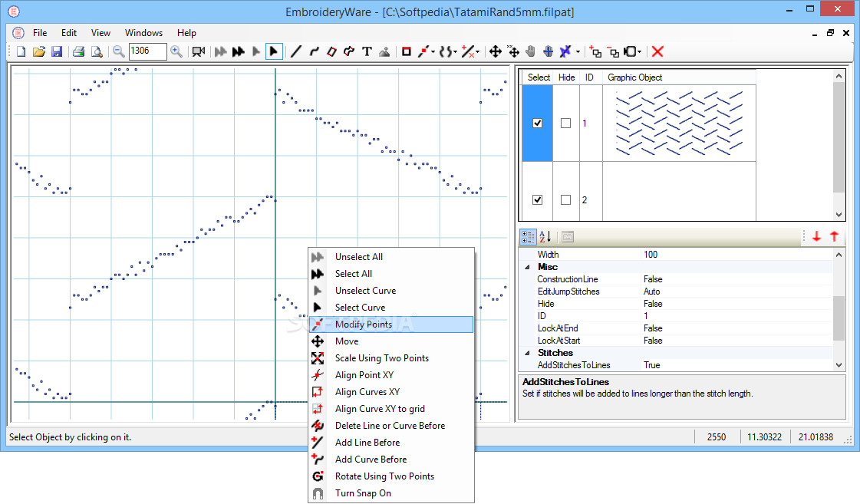Choose Rotate Using Two Points
The image size is (860, 504).
391,476
